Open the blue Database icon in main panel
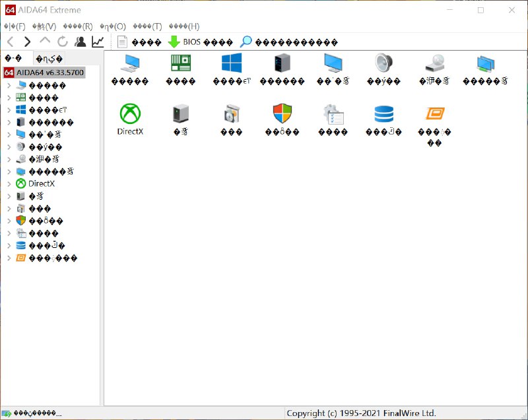The height and width of the screenshot is (420, 528). pyautogui.click(x=383, y=113)
